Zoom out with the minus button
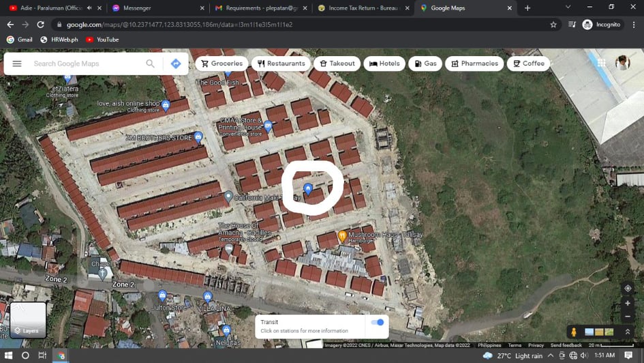 coord(628,317)
